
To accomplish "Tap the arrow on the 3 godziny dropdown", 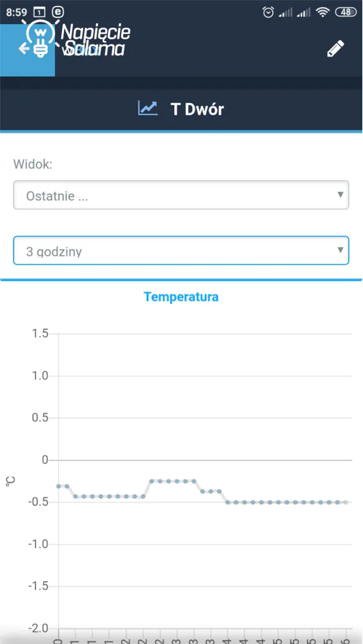I will tap(340, 250).
